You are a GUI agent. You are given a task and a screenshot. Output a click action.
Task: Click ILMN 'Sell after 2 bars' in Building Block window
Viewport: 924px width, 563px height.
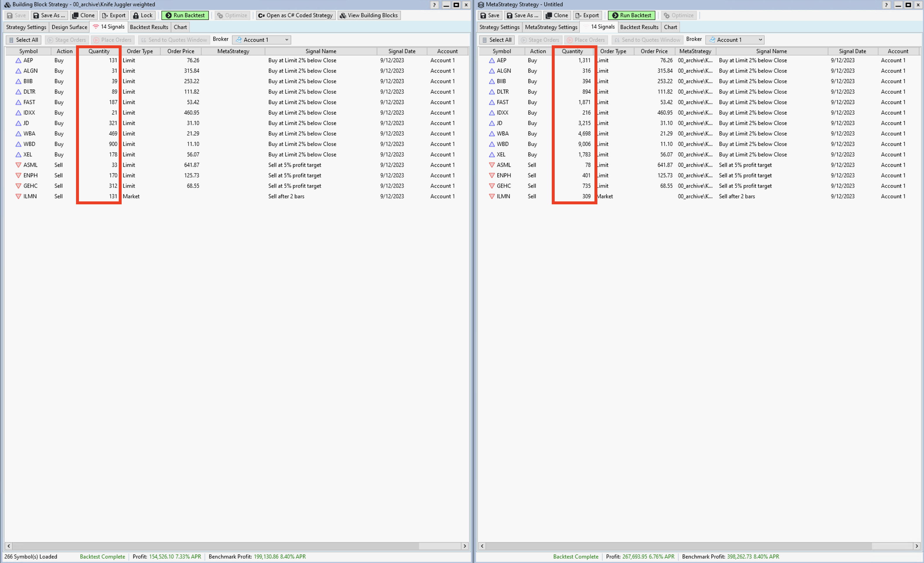tap(286, 196)
